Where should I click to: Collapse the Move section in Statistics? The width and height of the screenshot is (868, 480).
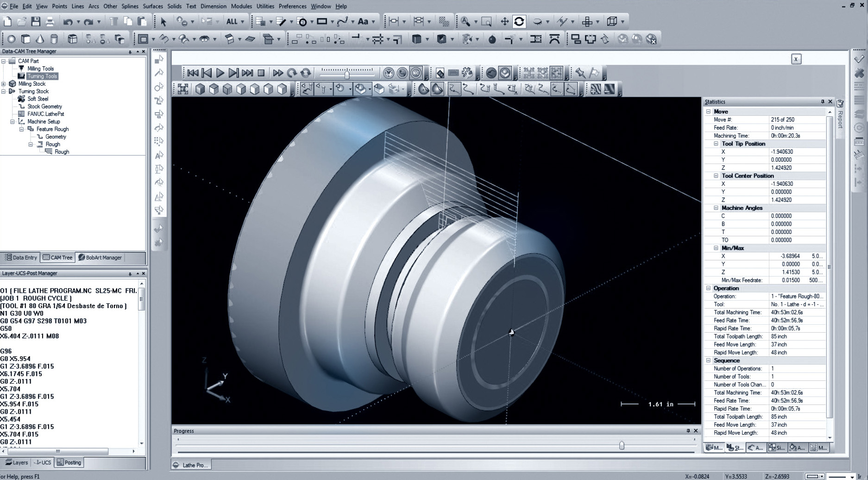(708, 112)
